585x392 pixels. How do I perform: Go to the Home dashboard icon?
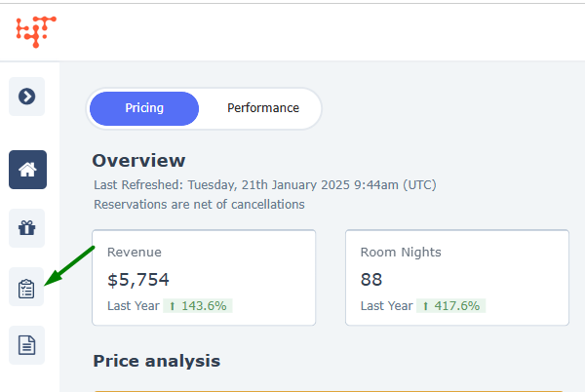(x=27, y=170)
